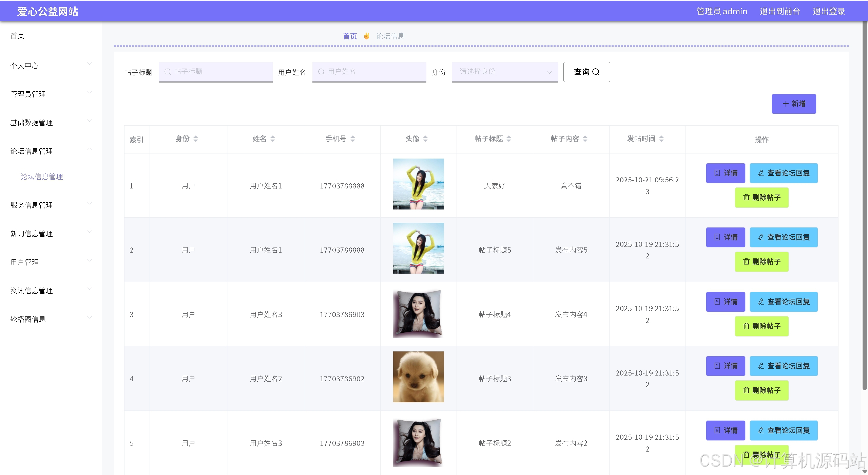868x475 pixels.
Task: Delete post in row 1 with 删除帖子
Action: [x=761, y=198]
